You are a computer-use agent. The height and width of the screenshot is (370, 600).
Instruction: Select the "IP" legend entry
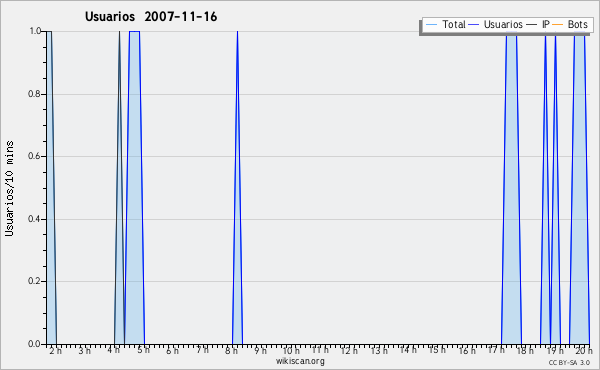tap(538, 24)
